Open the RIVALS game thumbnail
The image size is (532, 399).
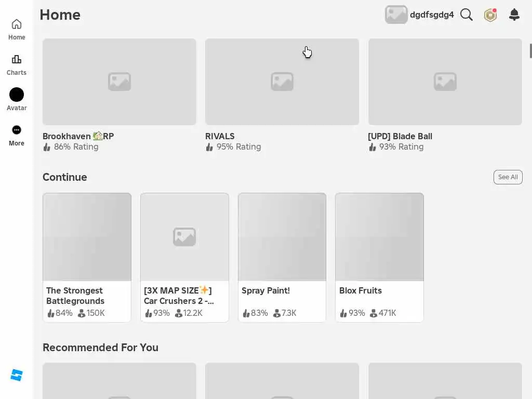tap(282, 82)
